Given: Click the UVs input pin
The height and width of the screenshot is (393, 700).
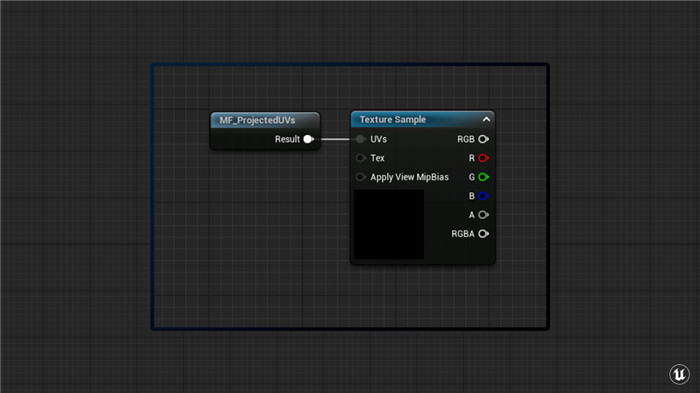Looking at the screenshot, I should (x=360, y=139).
